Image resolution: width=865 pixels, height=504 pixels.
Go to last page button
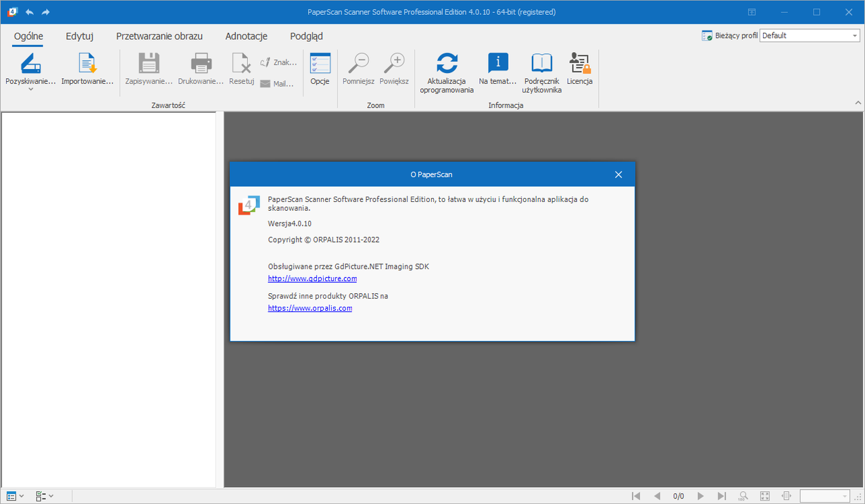pos(722,496)
